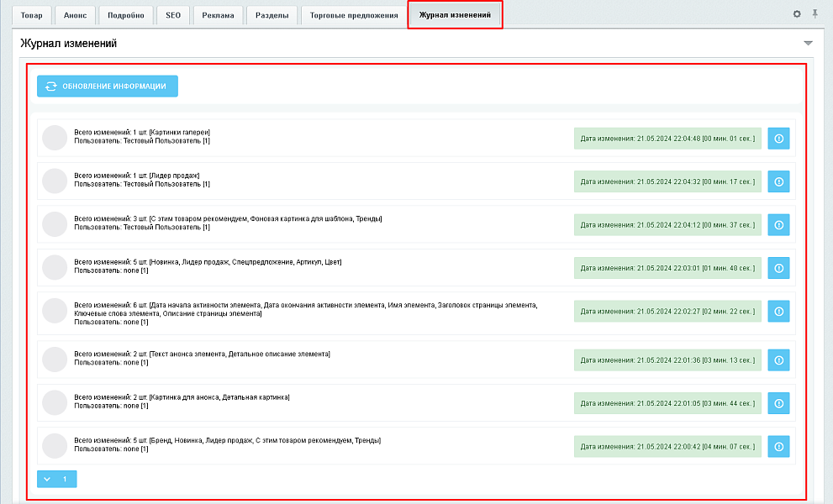833x504 pixels.
Task: Open info for the 22:04:48 change entry
Action: 778,138
